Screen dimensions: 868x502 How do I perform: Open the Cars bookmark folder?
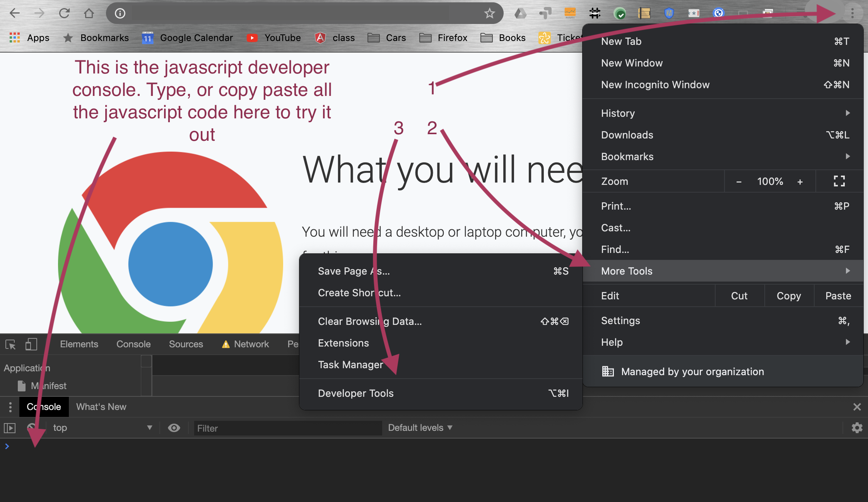click(x=387, y=38)
